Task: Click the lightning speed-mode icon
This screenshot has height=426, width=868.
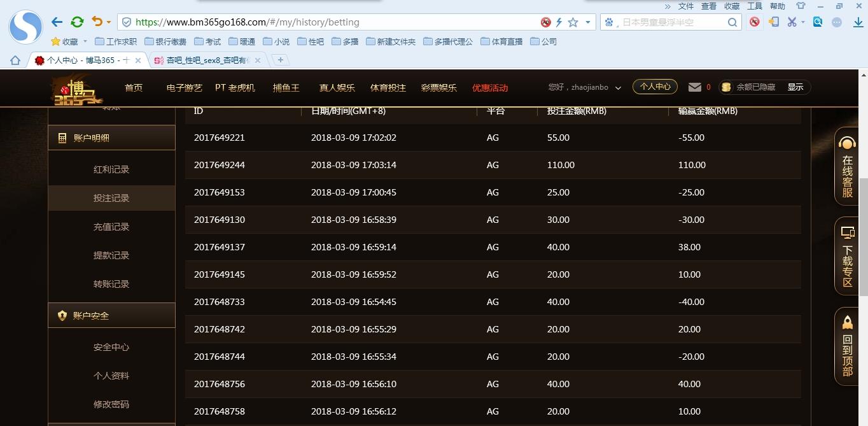Action: [x=559, y=22]
